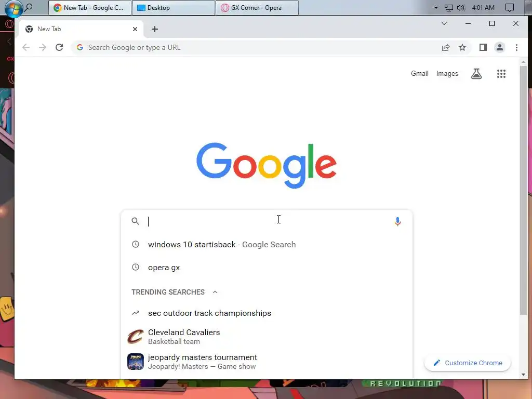Viewport: 532px width, 399px height.
Task: Select the opera gx suggestion
Action: click(x=267, y=268)
